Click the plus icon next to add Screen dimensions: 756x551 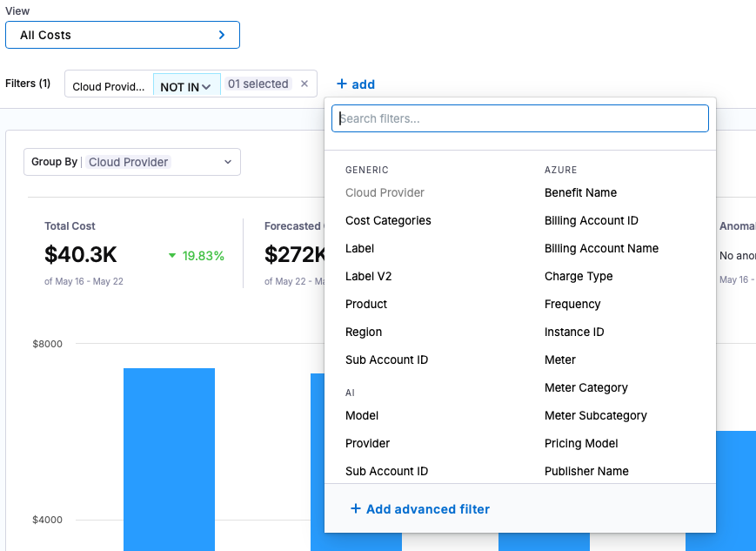coord(341,84)
